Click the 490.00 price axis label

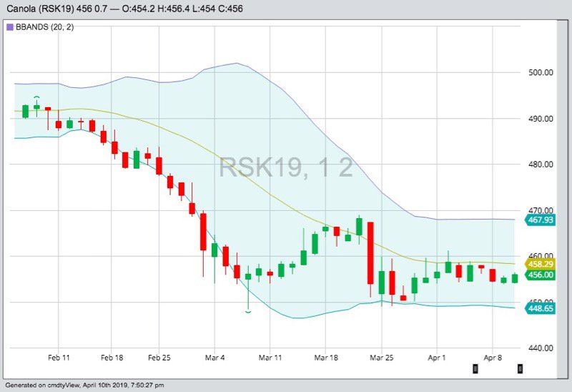(x=541, y=119)
